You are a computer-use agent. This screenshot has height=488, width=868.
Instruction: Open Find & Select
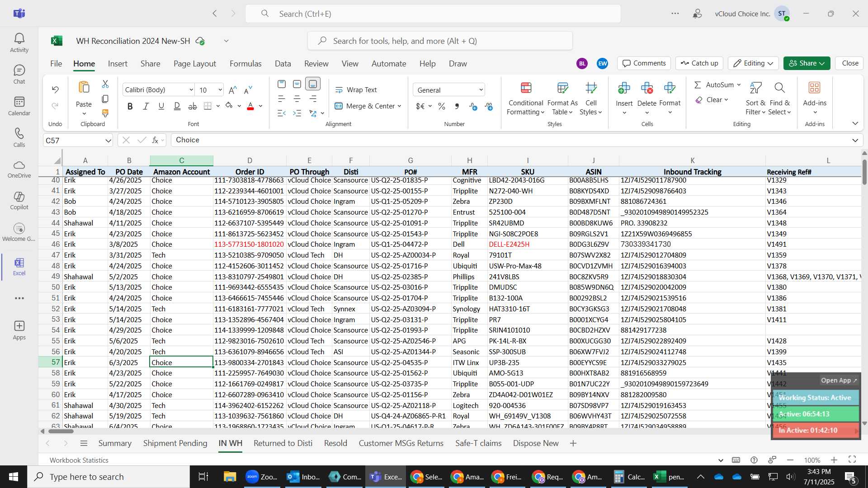click(x=779, y=99)
